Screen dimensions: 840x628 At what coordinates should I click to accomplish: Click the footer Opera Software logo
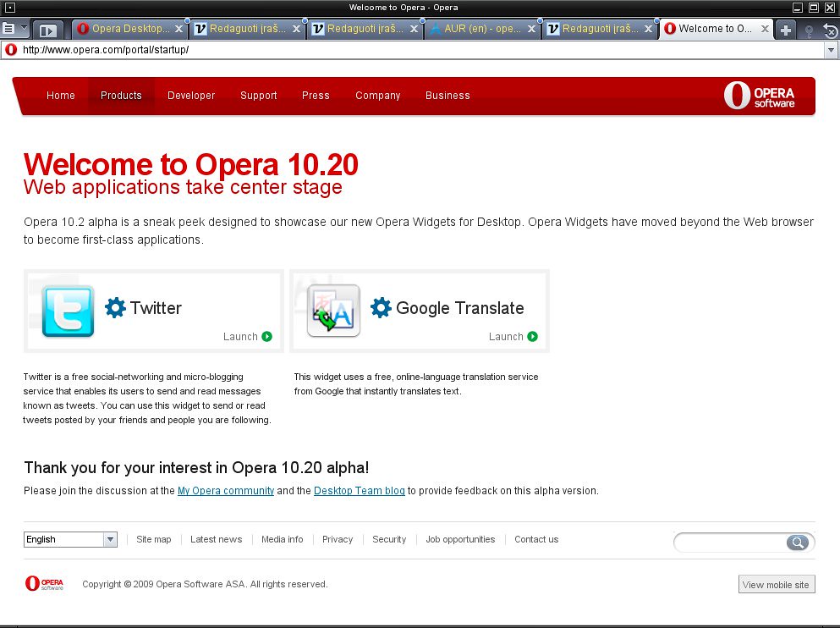click(45, 583)
